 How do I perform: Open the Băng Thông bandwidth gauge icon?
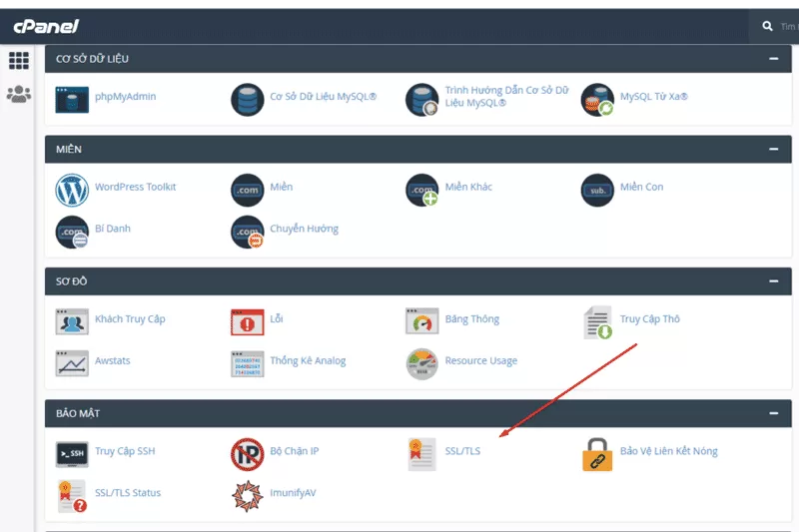pos(421,321)
